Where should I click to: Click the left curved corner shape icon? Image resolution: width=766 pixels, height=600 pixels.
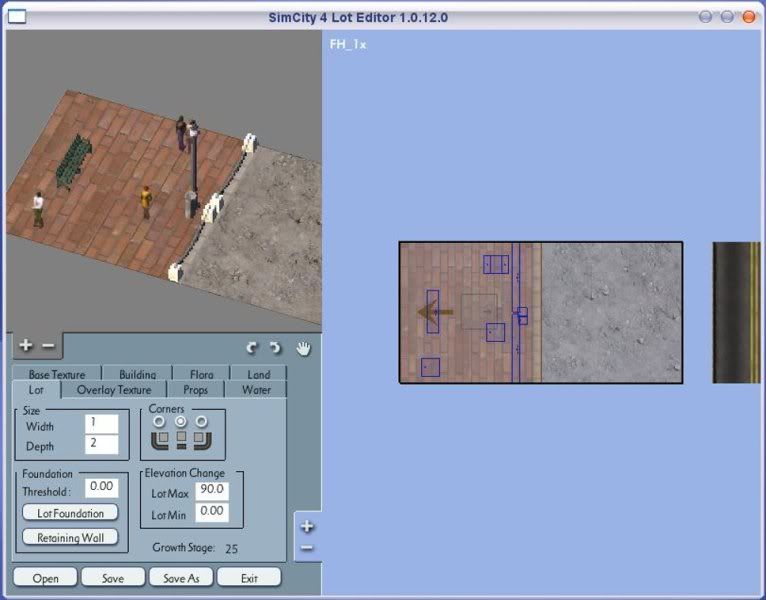coord(160,440)
